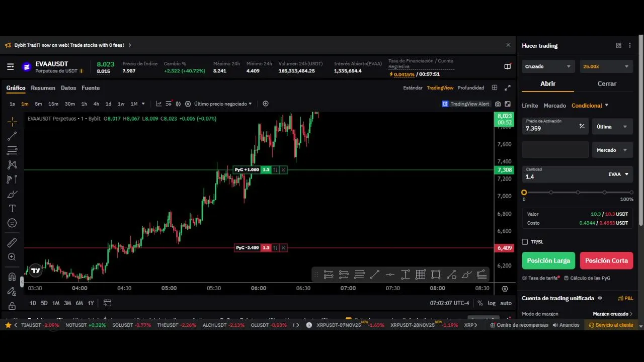
Task: Select the ruler measure tool
Action: pos(12,243)
